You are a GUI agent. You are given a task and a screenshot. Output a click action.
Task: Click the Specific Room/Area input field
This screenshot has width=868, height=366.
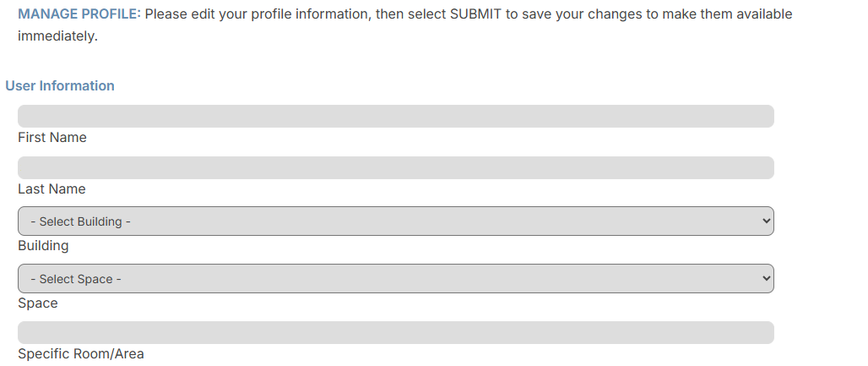point(395,333)
